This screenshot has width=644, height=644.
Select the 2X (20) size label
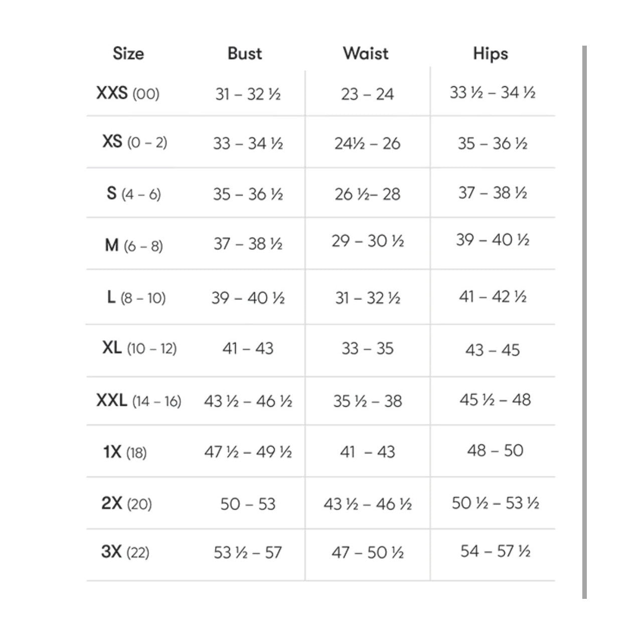click(x=126, y=503)
